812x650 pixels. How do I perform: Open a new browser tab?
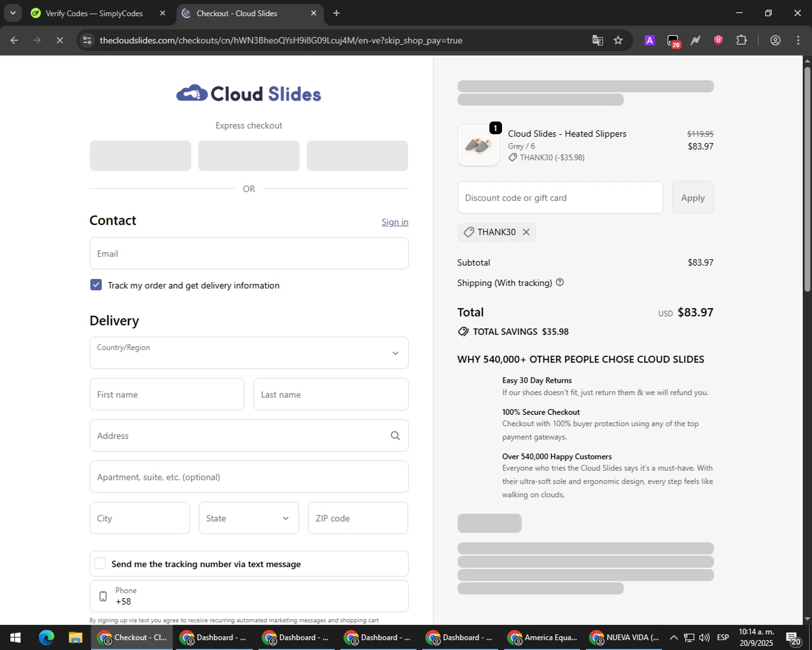click(336, 13)
